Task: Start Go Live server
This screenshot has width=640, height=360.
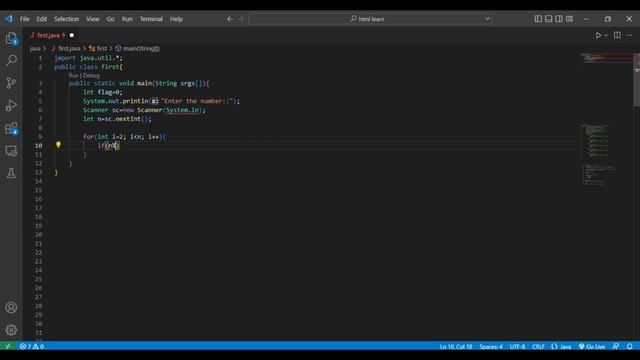Action: point(592,347)
